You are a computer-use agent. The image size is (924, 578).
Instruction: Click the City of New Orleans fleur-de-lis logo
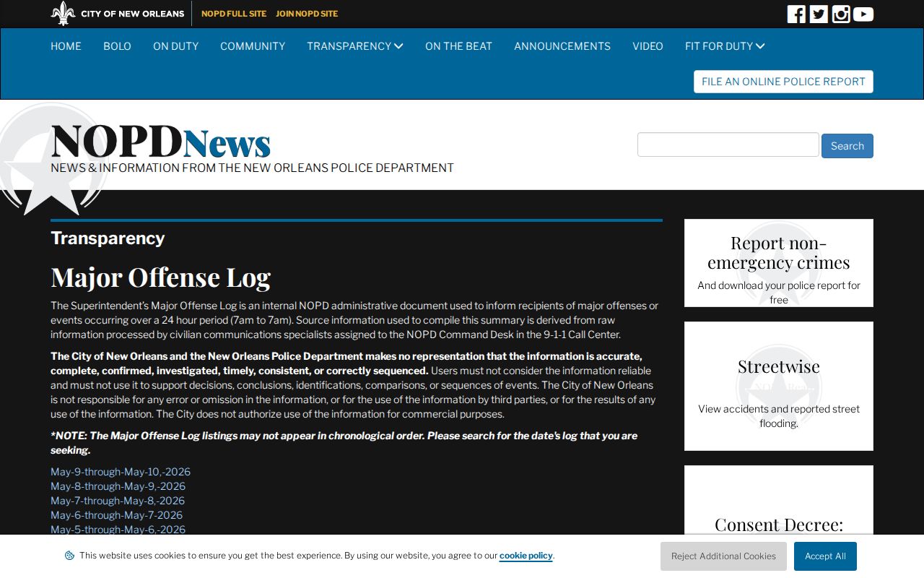click(63, 14)
